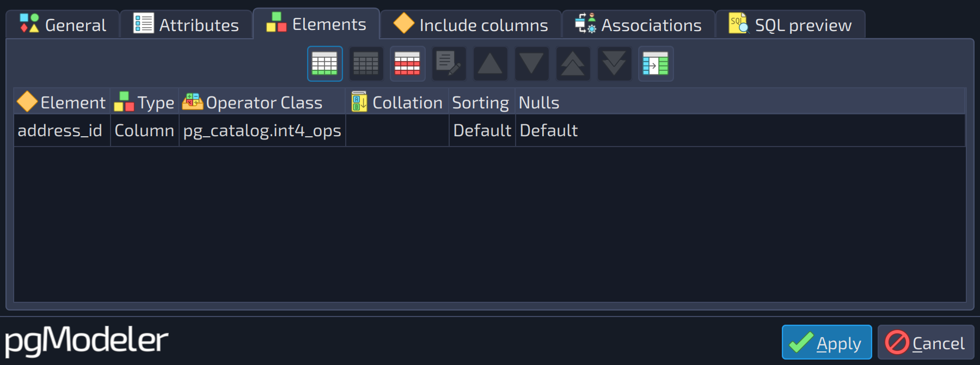Select the Column type cell
The width and height of the screenshot is (980, 365).
pos(145,131)
